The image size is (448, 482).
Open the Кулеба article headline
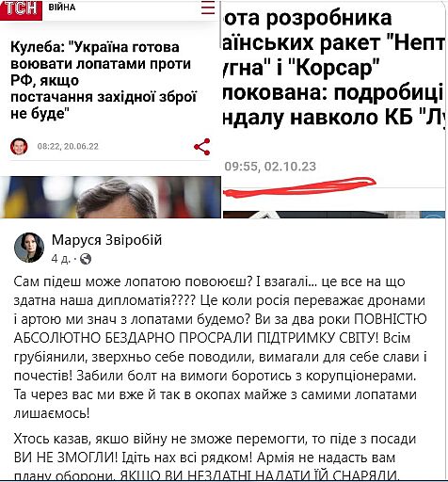(104, 80)
